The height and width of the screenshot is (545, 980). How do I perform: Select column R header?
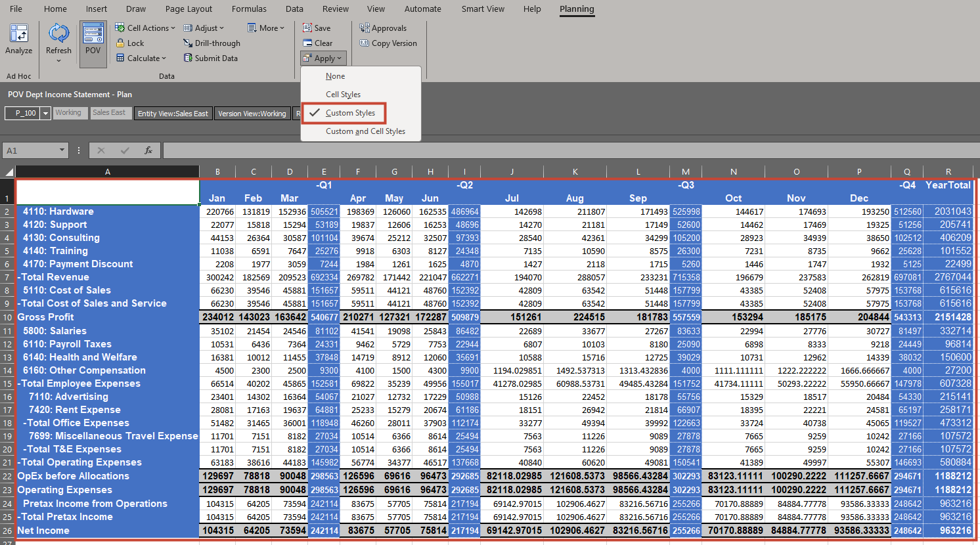click(x=948, y=172)
